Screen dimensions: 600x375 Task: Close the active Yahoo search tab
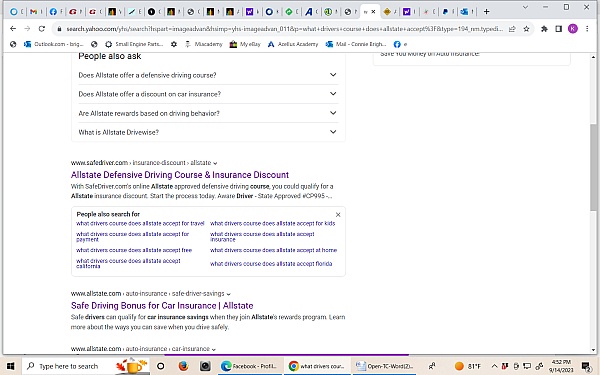[373, 12]
